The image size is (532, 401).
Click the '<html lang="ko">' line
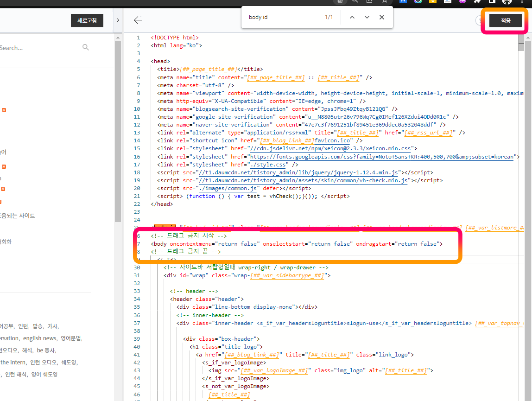click(x=176, y=45)
